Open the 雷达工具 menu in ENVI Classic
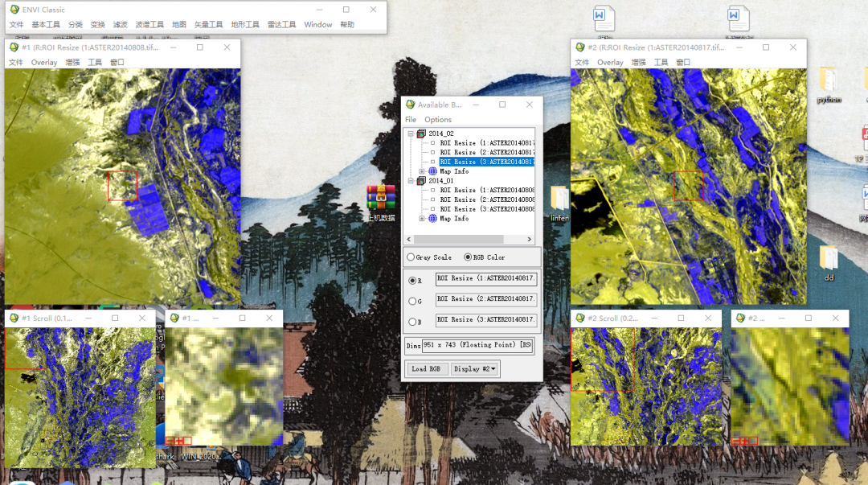Image resolution: width=868 pixels, height=485 pixels. (281, 24)
